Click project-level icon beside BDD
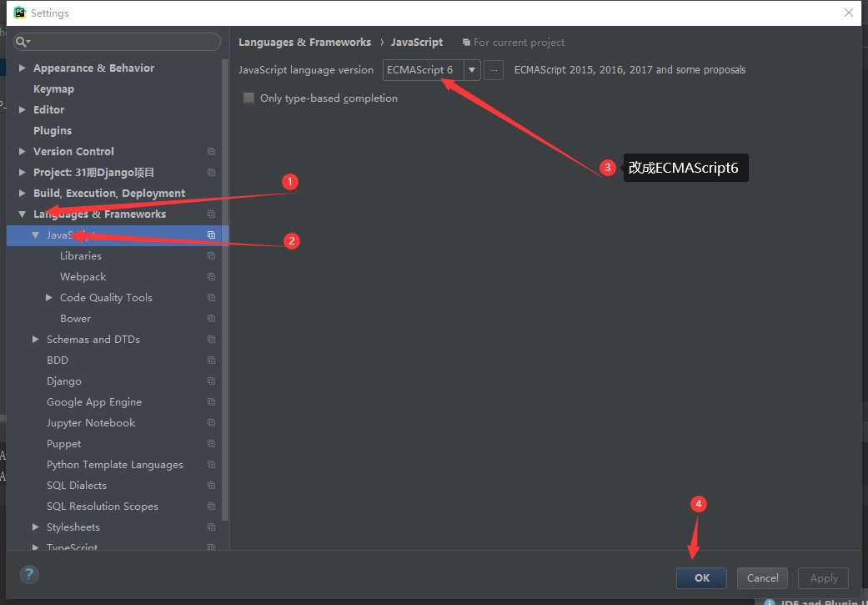Screen dimensions: 868x605 tap(211, 360)
